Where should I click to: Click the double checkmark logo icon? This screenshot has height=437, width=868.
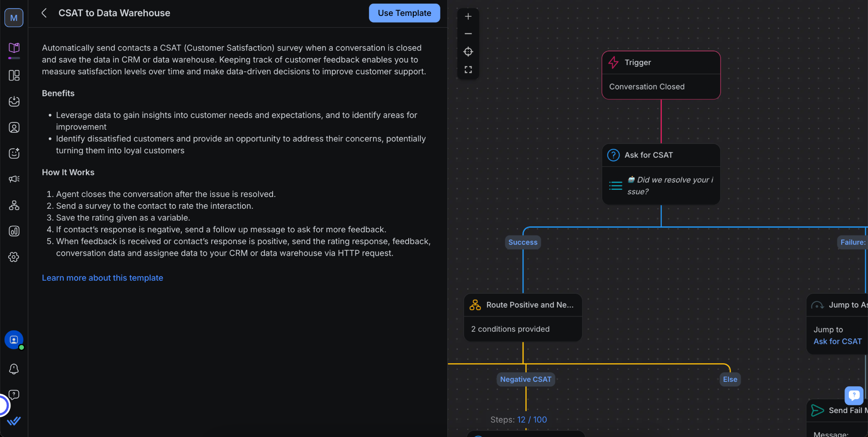[14, 421]
